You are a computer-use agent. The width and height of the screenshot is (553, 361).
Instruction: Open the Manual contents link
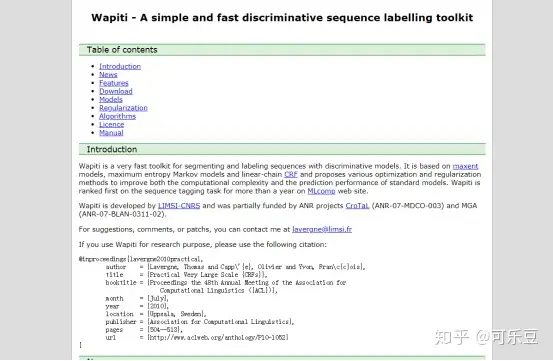pyautogui.click(x=111, y=133)
